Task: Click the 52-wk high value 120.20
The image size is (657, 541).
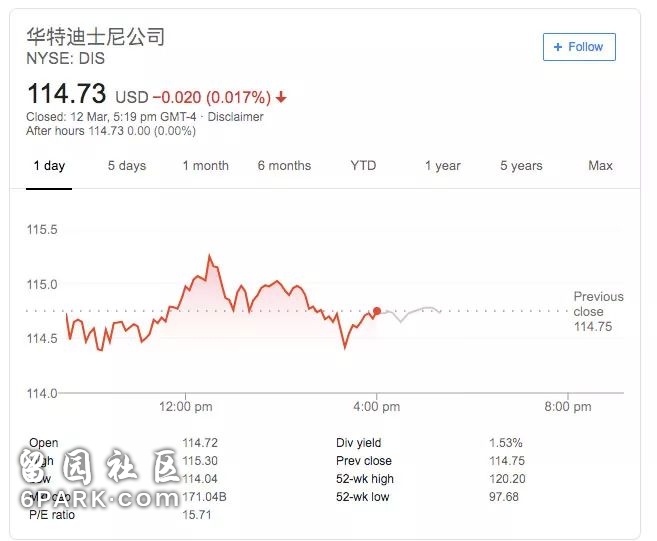Action: pos(507,479)
